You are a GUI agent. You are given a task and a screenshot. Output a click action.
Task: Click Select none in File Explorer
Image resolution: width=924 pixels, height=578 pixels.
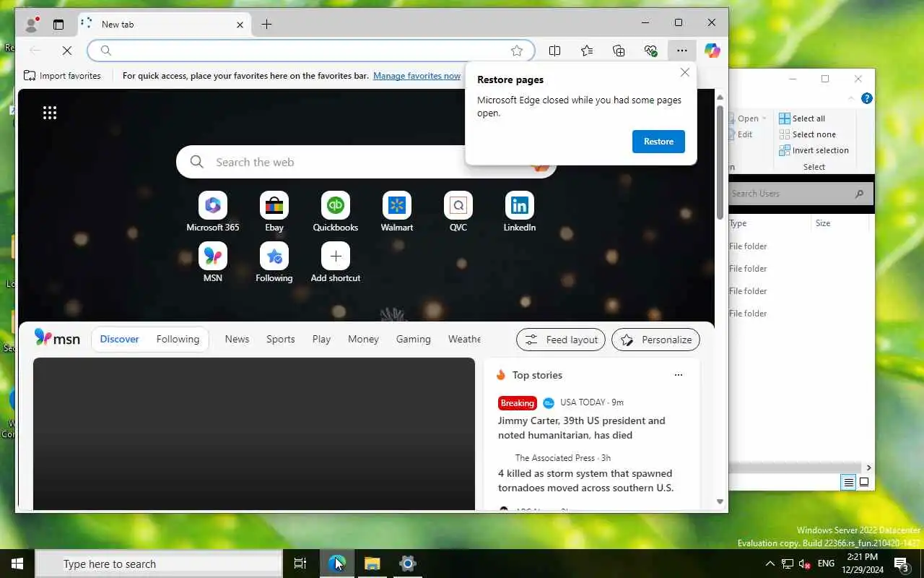[x=807, y=134]
